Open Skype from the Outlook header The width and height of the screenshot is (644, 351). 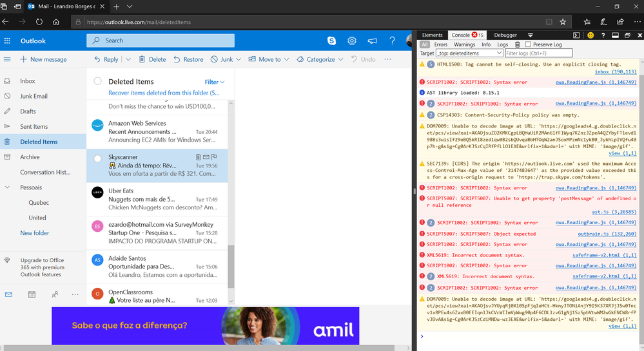331,41
